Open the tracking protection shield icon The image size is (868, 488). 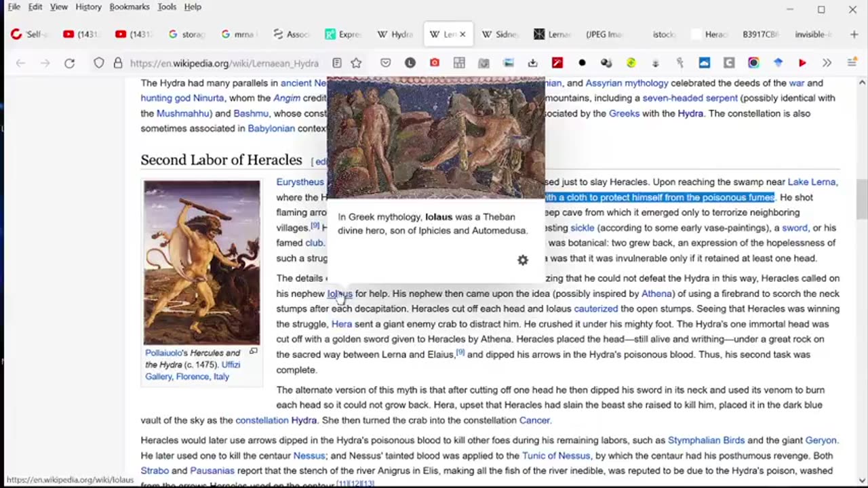[99, 63]
